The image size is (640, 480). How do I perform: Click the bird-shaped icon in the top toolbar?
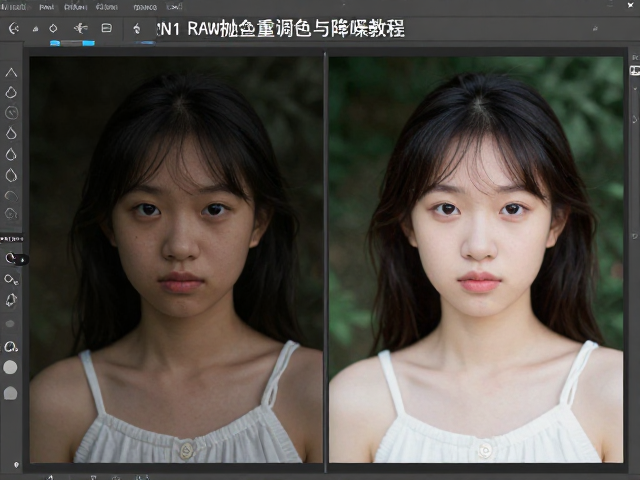click(80, 28)
